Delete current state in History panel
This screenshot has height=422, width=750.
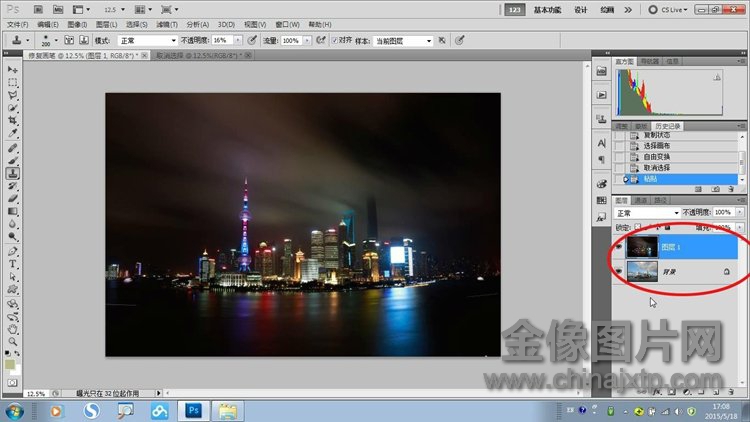coord(731,189)
